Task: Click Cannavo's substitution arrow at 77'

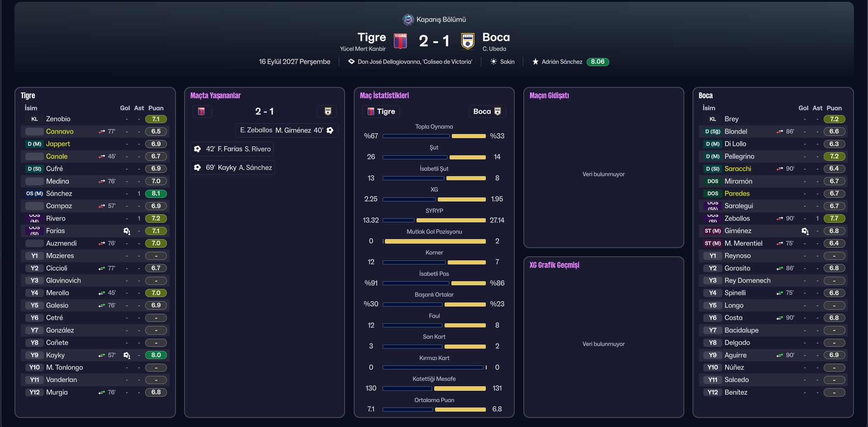Action: [102, 132]
